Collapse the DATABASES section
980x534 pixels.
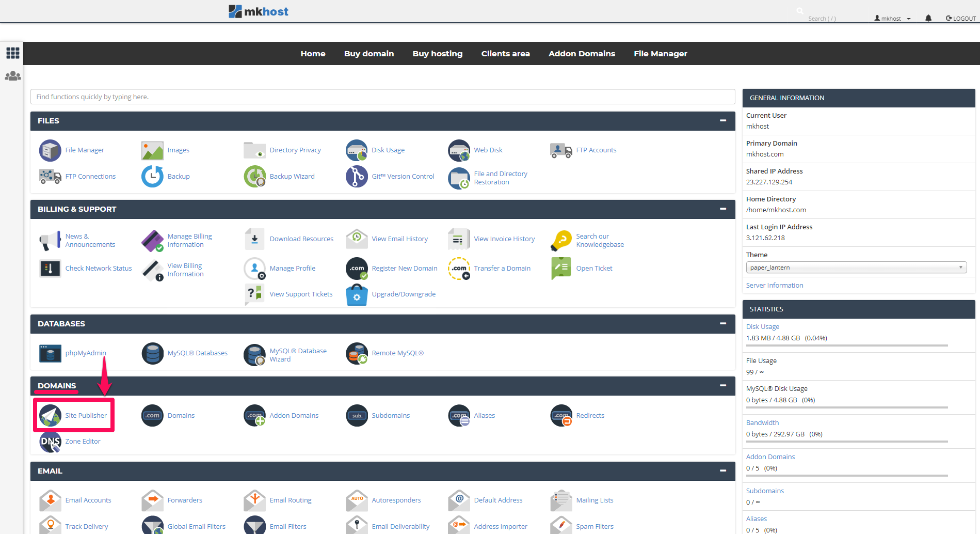pos(723,324)
